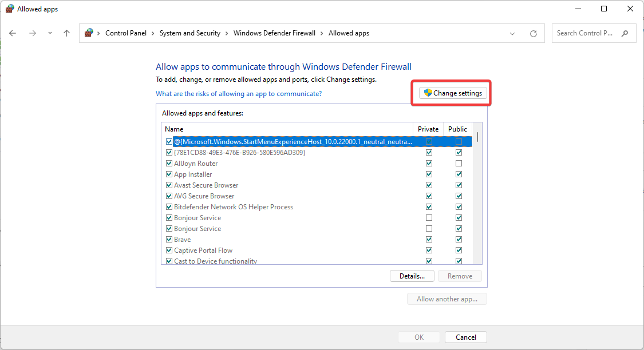Go to Windows Defender Firewall breadcrumb
The image size is (644, 350).
(x=274, y=33)
